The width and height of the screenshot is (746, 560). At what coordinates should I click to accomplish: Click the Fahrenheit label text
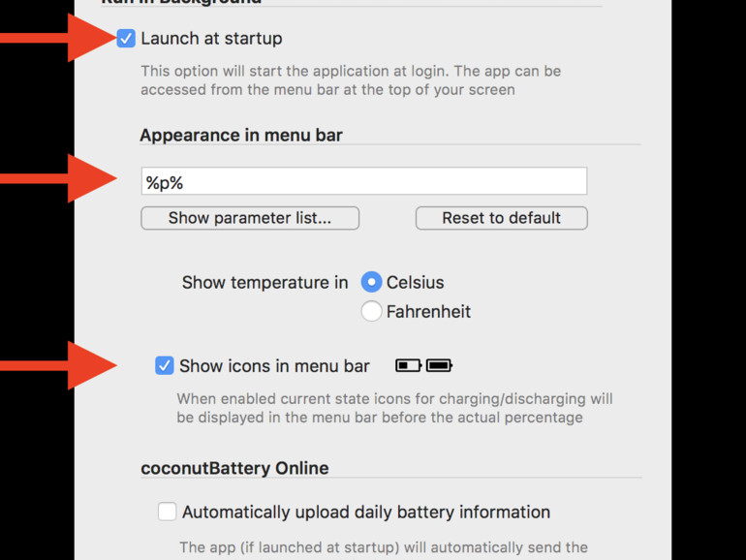428,312
